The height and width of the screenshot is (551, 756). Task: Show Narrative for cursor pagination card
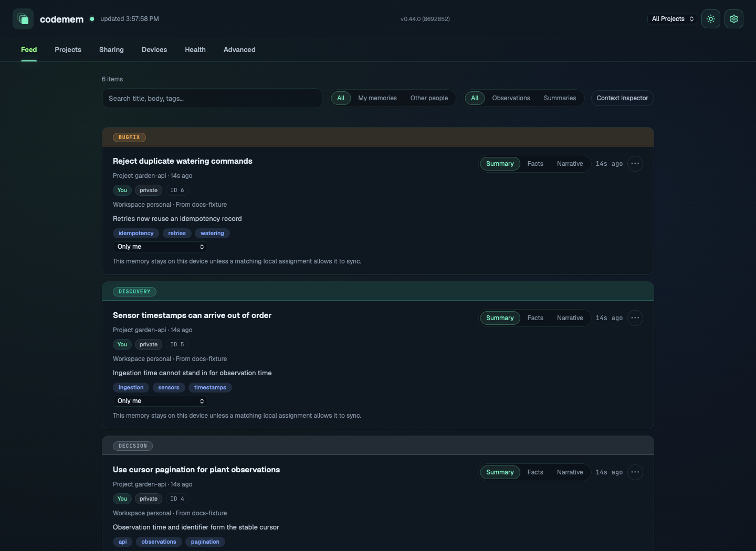[x=570, y=472]
